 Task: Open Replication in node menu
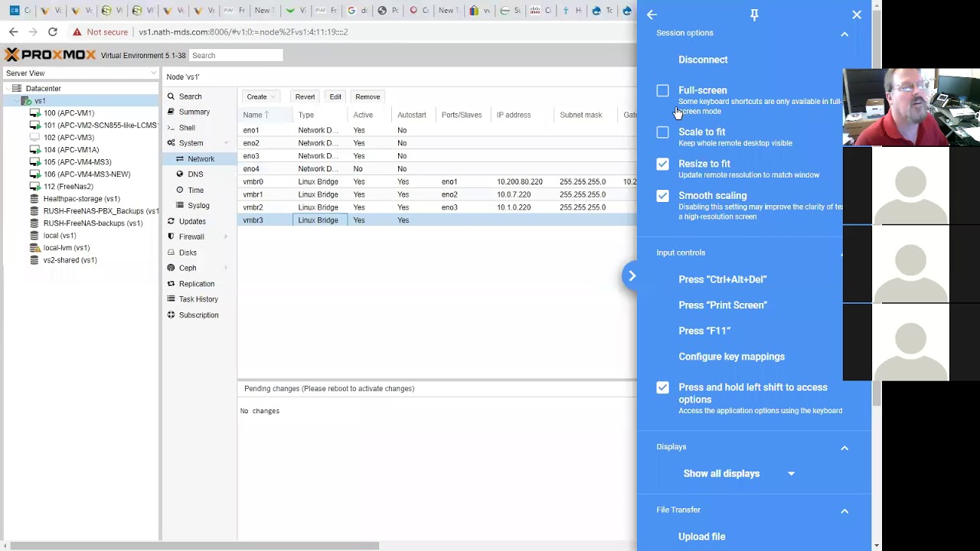196,284
